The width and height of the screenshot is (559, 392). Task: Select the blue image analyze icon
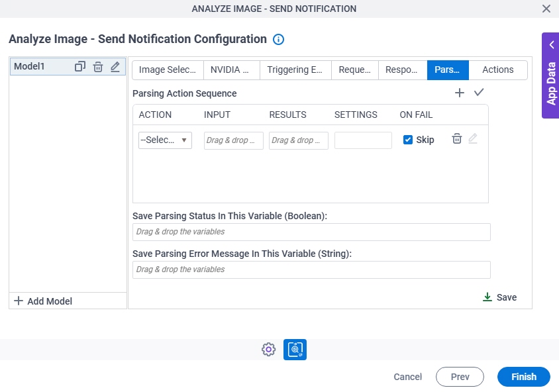point(295,349)
